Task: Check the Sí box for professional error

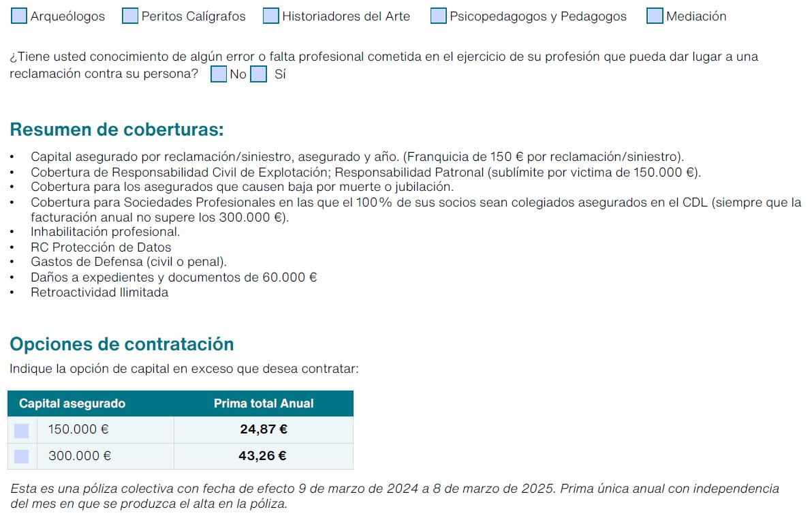Action: [x=258, y=74]
